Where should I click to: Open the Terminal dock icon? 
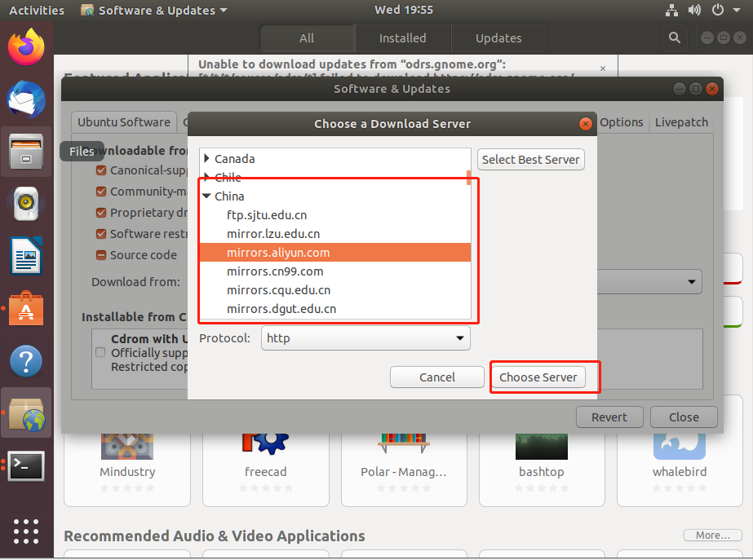click(26, 465)
